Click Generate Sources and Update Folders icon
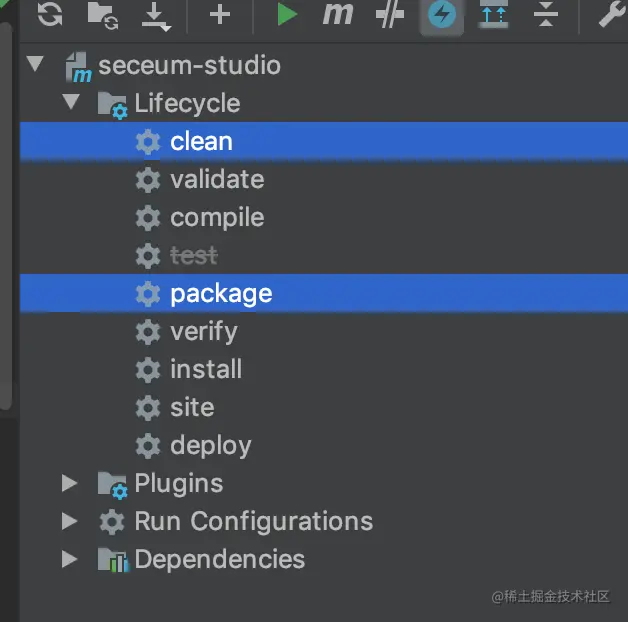The width and height of the screenshot is (628, 622). 102,14
